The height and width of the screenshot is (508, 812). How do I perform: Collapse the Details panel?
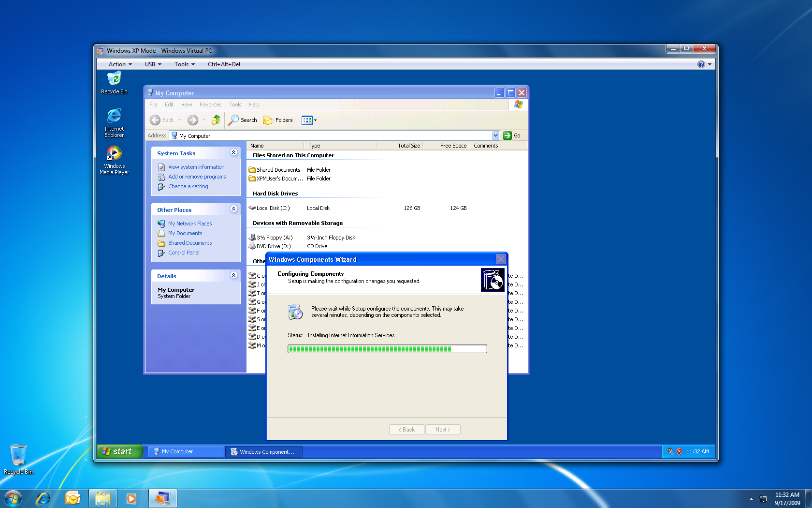[x=234, y=275]
